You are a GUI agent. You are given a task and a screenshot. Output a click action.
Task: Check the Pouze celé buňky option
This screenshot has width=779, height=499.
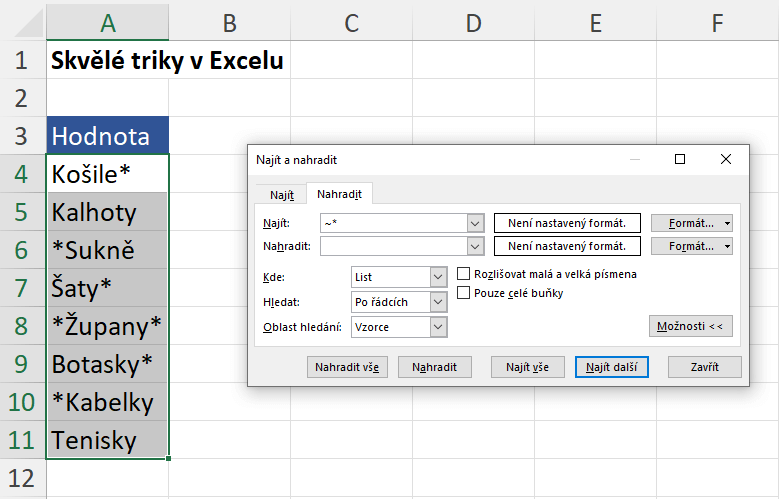coord(464,293)
